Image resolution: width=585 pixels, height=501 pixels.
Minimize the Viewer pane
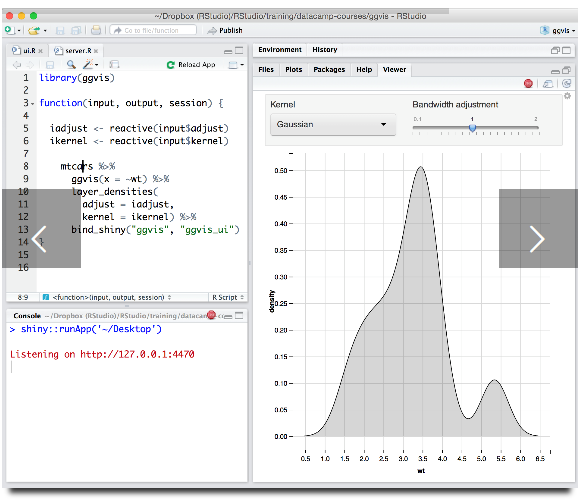555,71
